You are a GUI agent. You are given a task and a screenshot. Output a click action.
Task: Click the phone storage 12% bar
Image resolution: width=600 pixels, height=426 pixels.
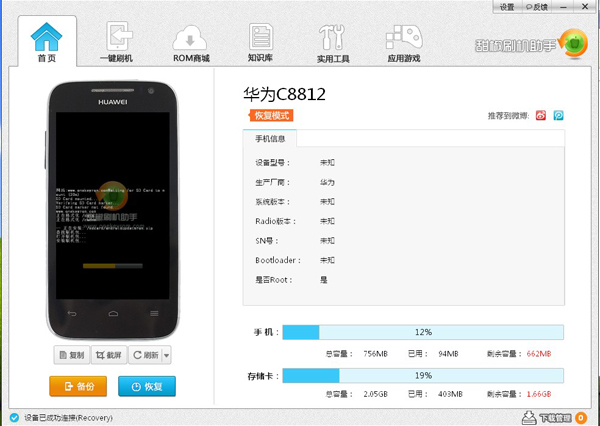point(423,332)
